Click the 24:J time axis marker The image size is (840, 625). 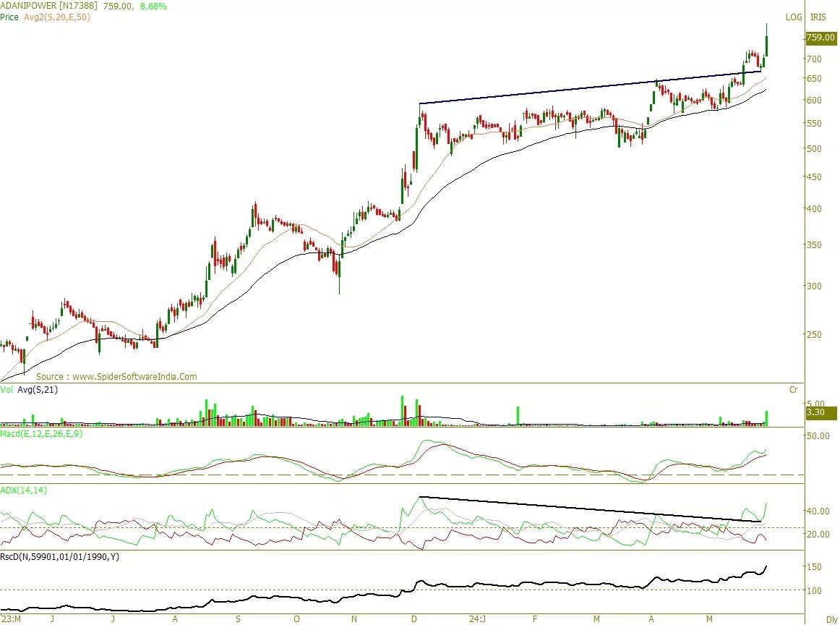[477, 619]
